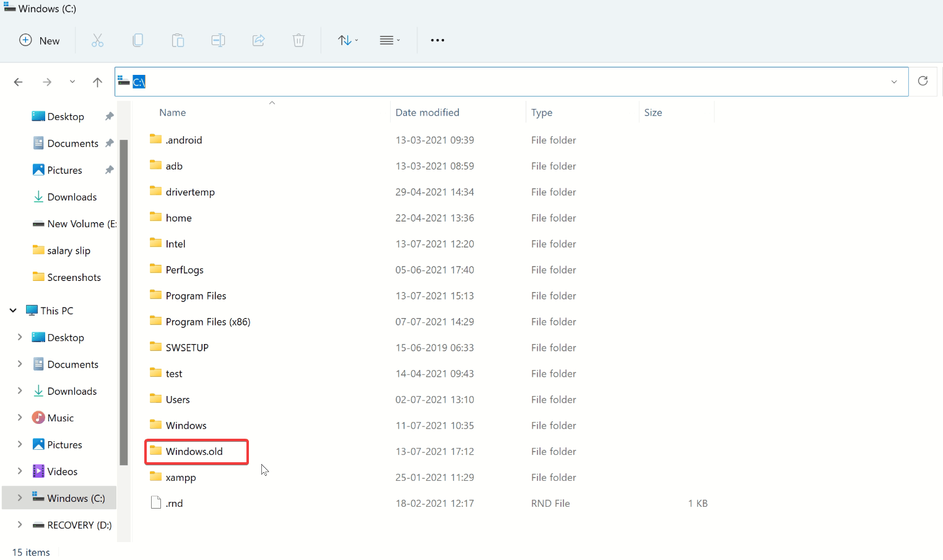The width and height of the screenshot is (943, 560).
Task: Expand Documents under This PC
Action: coord(20,364)
